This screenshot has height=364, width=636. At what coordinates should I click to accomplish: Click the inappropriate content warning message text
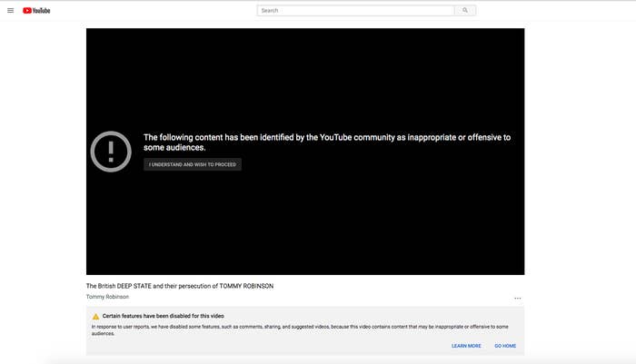pos(327,143)
